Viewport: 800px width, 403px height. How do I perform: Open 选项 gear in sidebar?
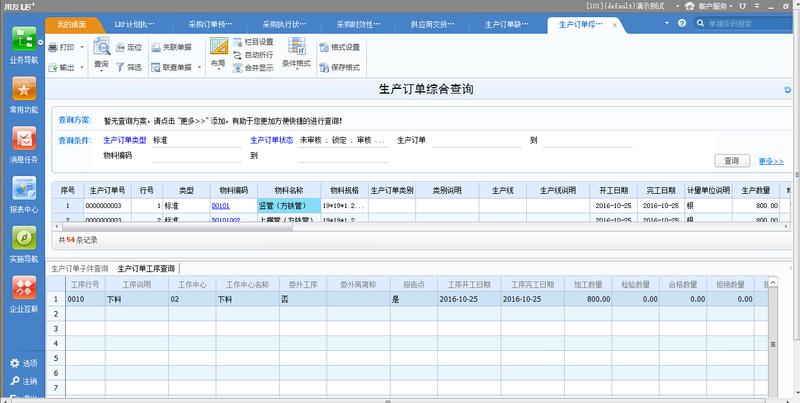(15, 363)
